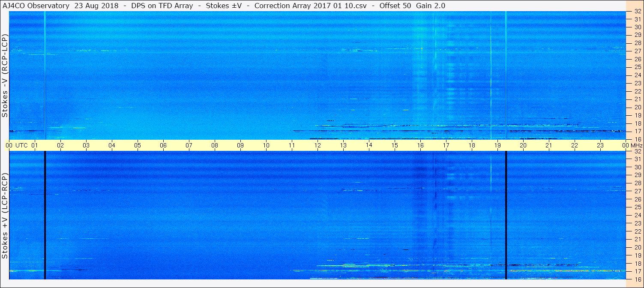Click the 17 MHz label of the Stokes +V panel

click(637, 271)
